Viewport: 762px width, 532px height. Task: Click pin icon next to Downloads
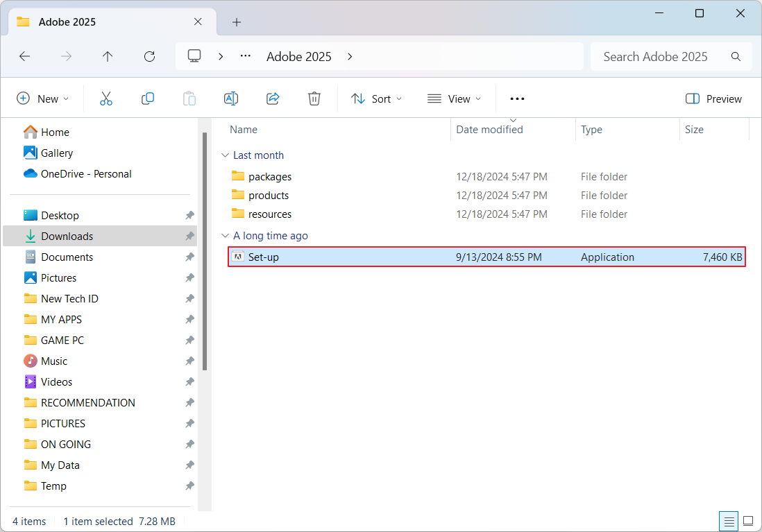click(x=189, y=236)
